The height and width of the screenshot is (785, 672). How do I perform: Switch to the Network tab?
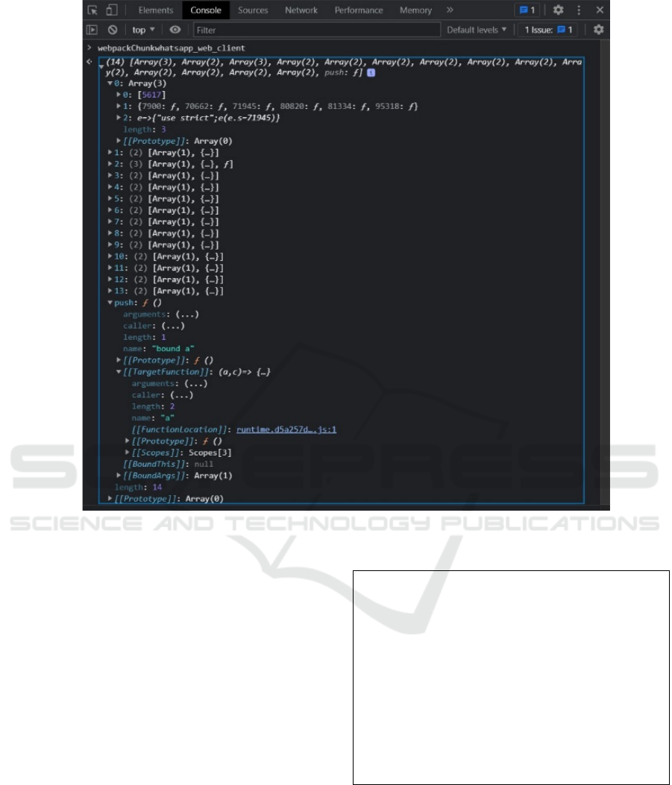(x=301, y=10)
